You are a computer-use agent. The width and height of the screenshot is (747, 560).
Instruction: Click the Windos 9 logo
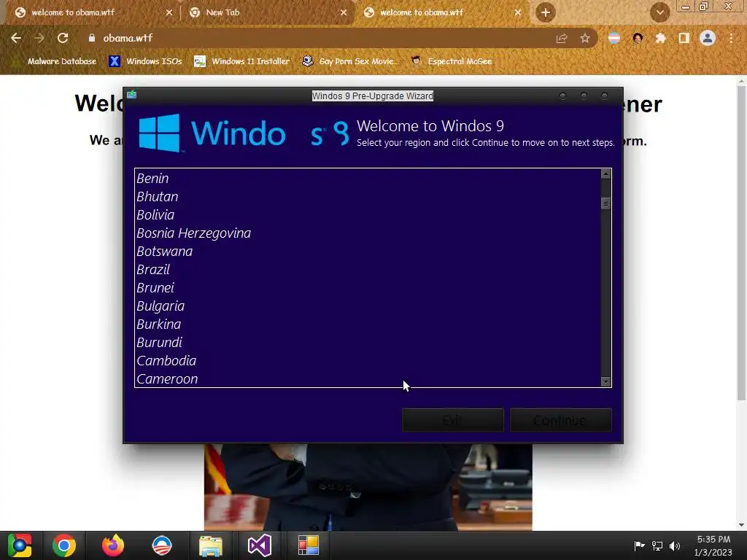point(244,133)
